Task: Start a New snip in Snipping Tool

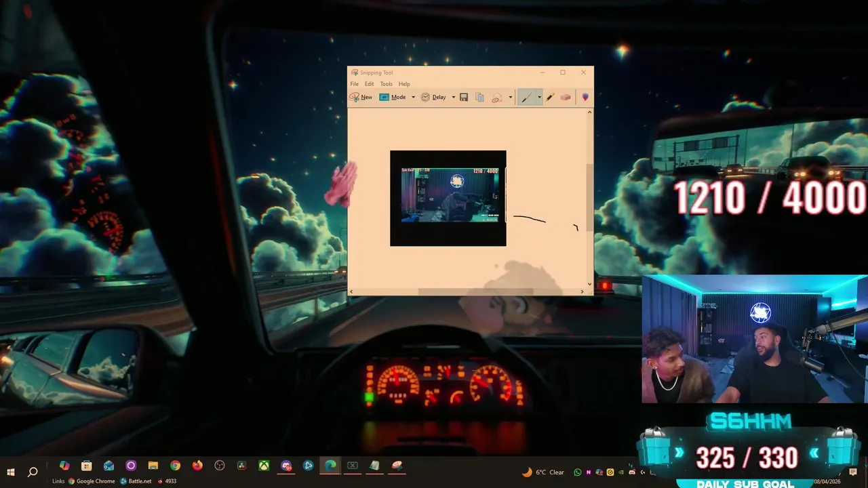Action: tap(361, 97)
